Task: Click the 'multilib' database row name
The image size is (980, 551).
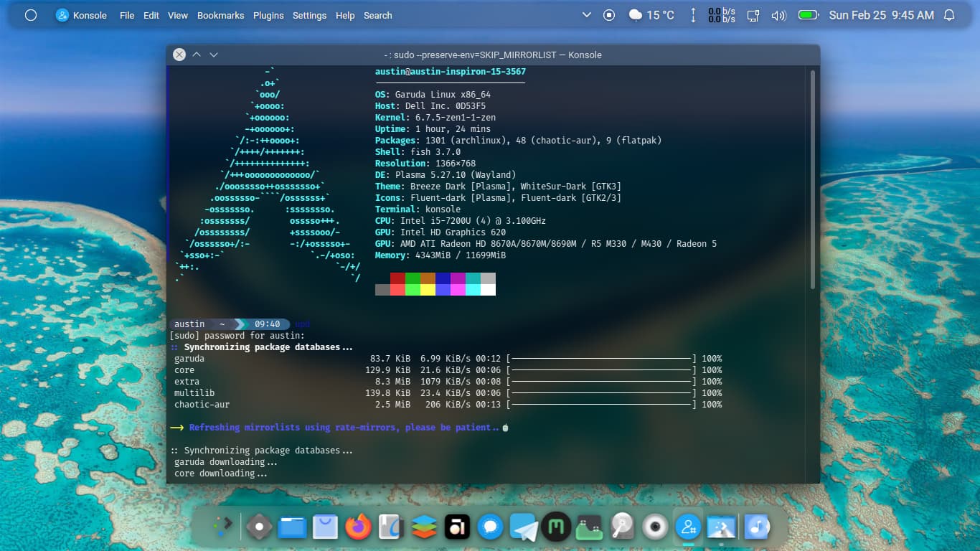Action: tap(194, 393)
